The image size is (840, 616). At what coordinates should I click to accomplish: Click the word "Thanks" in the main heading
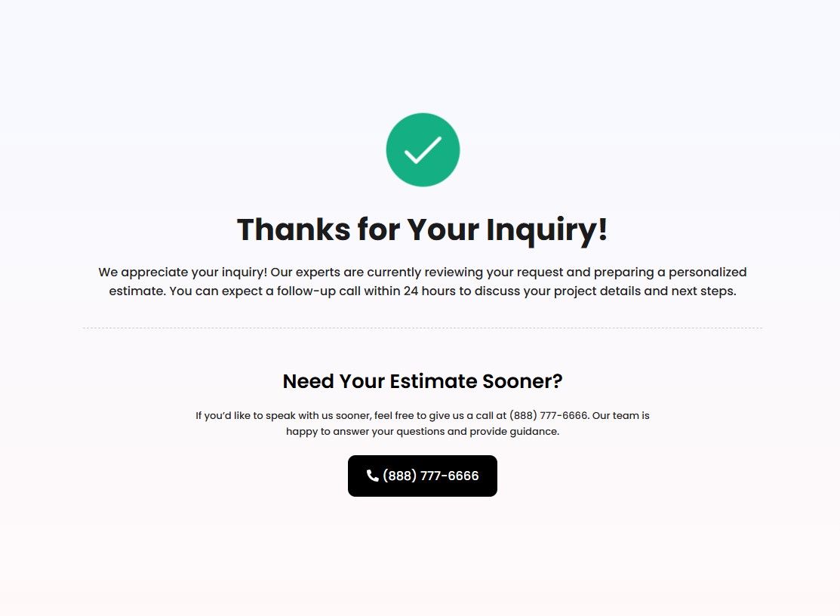pyautogui.click(x=294, y=230)
